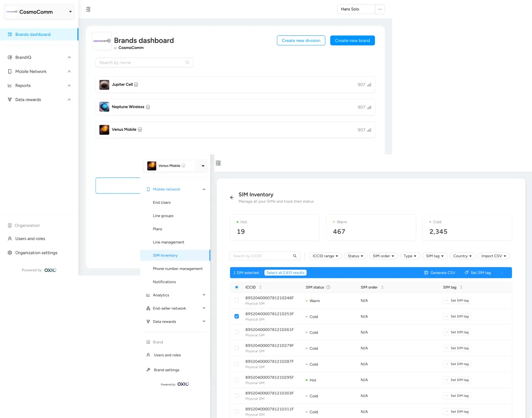Click the Reports chart icon in left sidebar
Viewport: 532px width, 418px height.
pyautogui.click(x=10, y=85)
